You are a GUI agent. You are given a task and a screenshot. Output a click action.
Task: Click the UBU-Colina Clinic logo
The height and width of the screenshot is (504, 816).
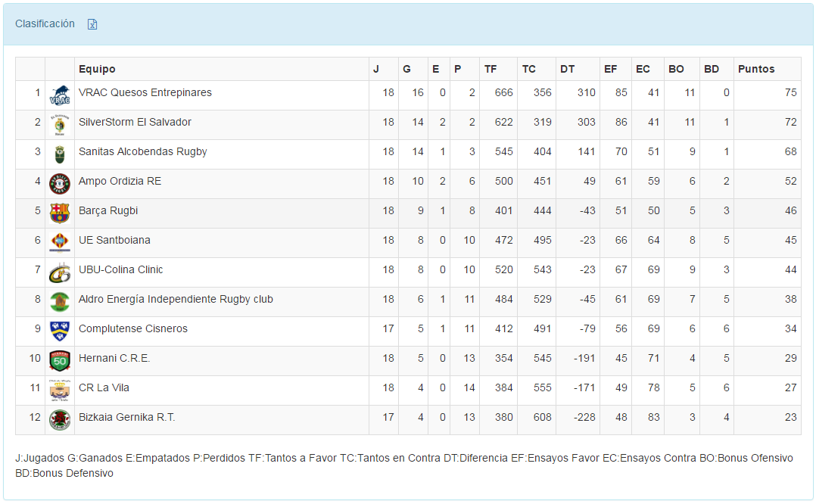coord(60,272)
